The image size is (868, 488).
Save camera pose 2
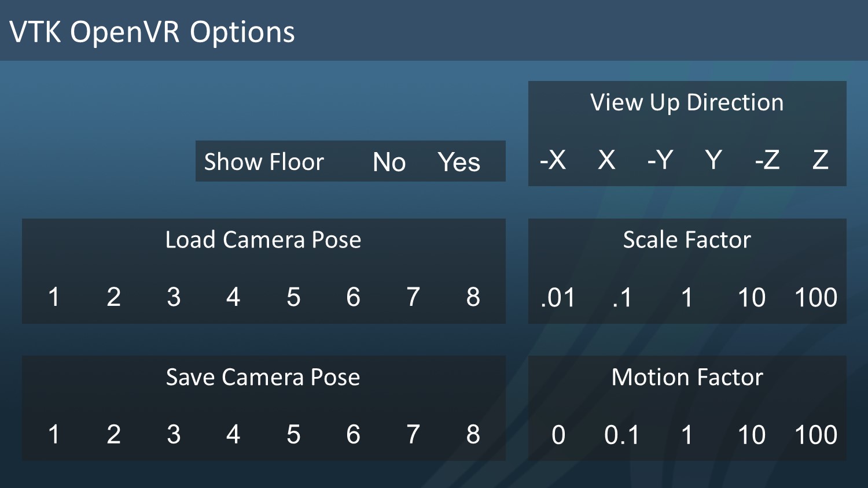coord(113,434)
